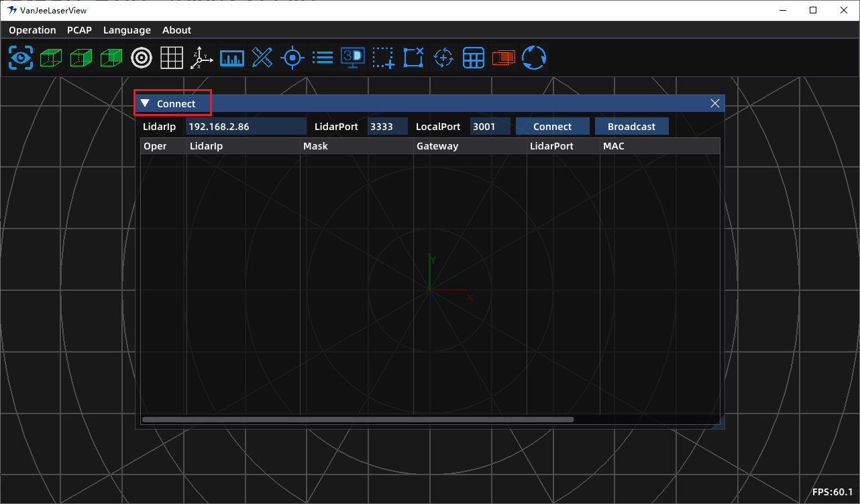
Task: Click the FPS:60.1 readout
Action: pyautogui.click(x=832, y=492)
